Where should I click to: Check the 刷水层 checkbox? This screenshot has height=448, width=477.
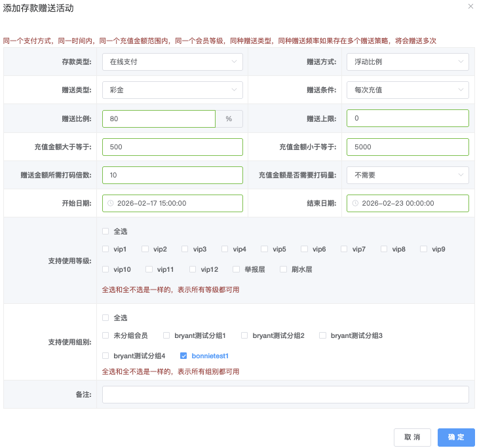284,269
